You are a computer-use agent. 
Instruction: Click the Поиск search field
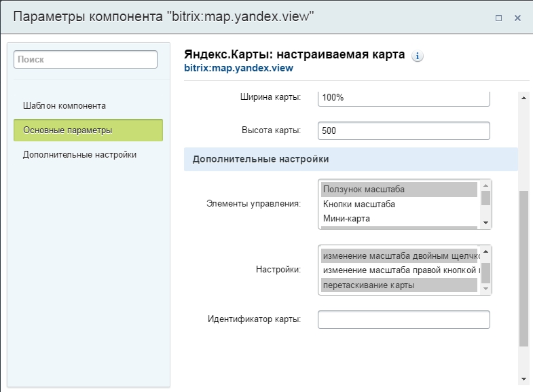(x=86, y=60)
